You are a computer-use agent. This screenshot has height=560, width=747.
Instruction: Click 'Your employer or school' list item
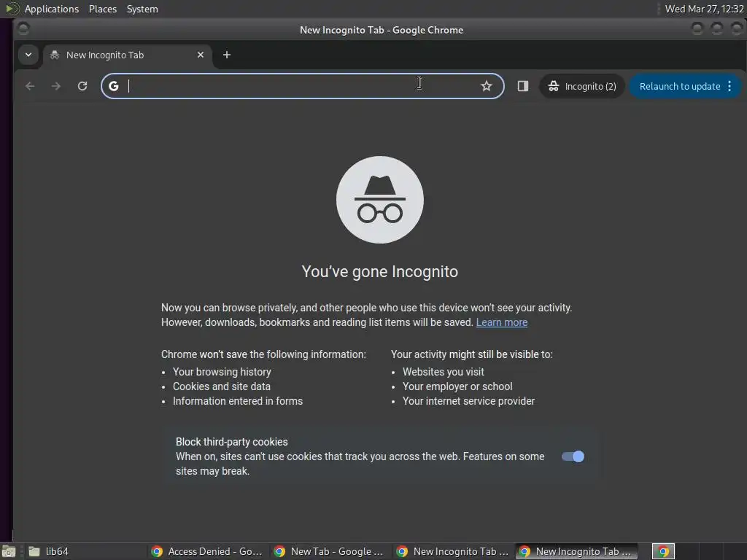click(x=457, y=386)
